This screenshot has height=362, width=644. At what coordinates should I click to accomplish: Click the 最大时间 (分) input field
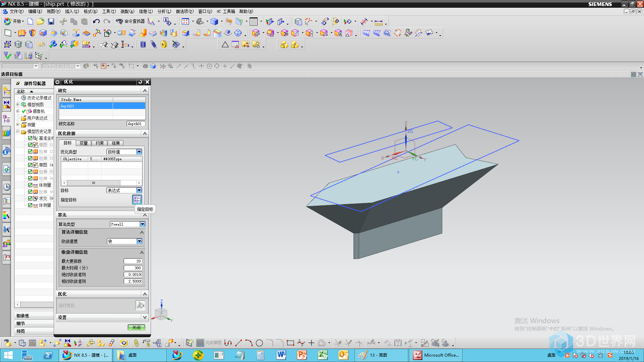pos(133,268)
